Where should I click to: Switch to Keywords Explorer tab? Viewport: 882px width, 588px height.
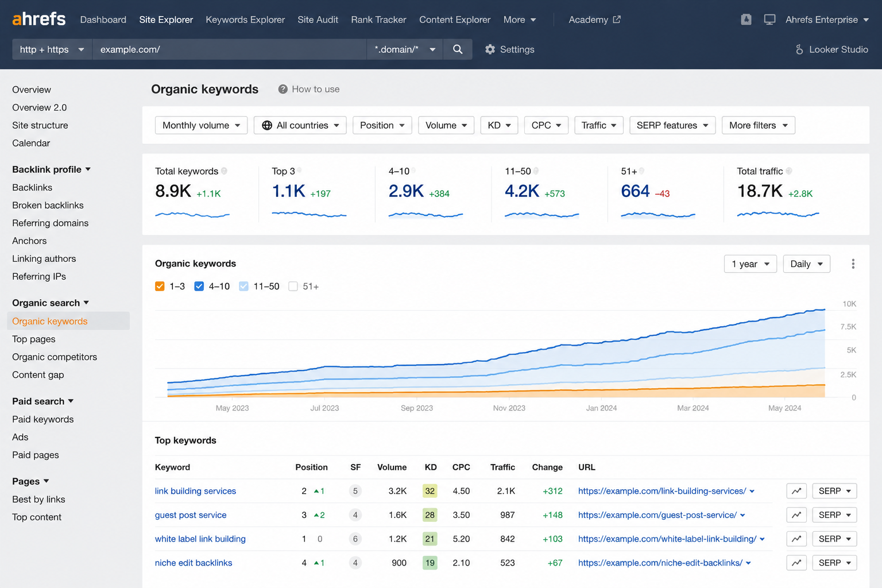[x=245, y=20]
